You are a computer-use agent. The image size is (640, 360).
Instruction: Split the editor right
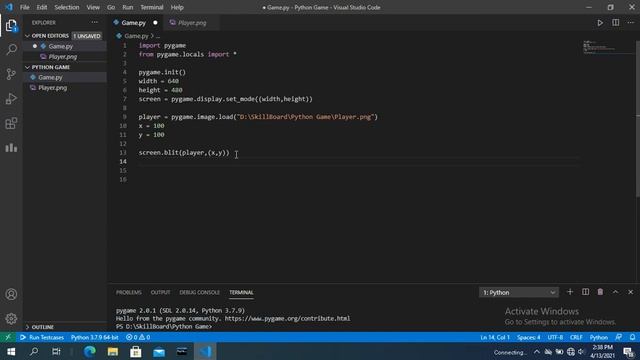pyautogui.click(x=616, y=23)
